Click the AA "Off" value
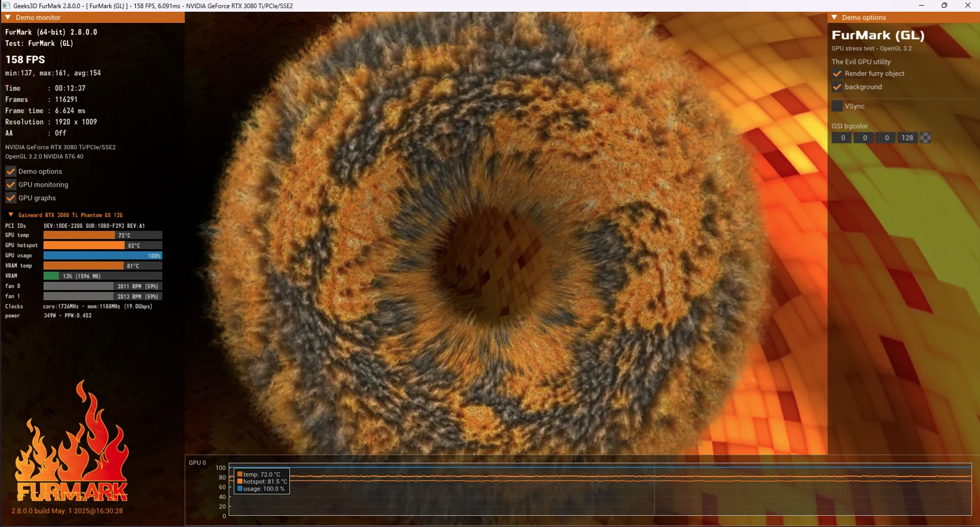980x527 pixels. click(x=61, y=133)
